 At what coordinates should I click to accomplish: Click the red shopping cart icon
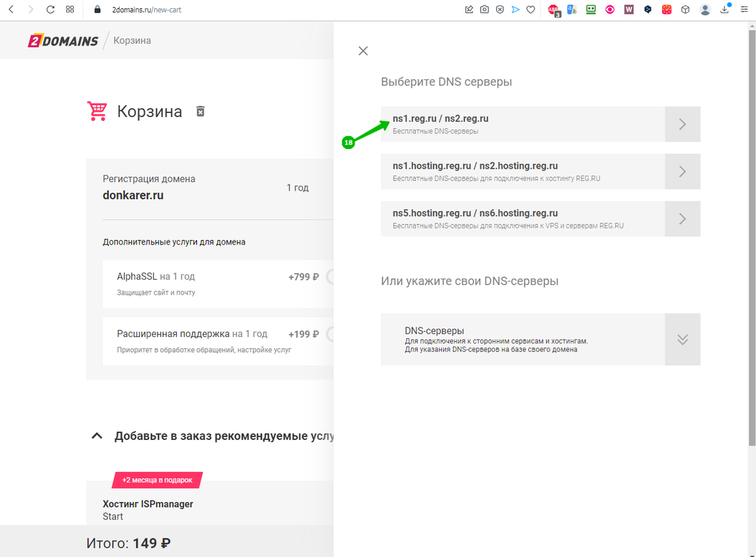[x=97, y=111]
